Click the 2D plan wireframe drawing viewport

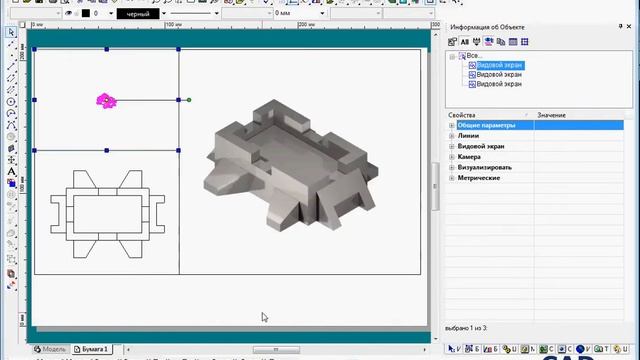tap(107, 213)
